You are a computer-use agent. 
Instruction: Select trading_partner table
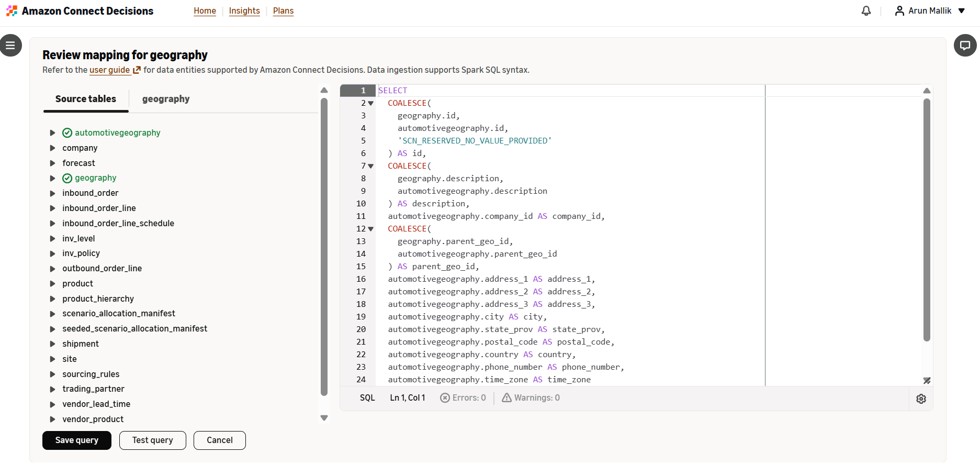pyautogui.click(x=93, y=389)
